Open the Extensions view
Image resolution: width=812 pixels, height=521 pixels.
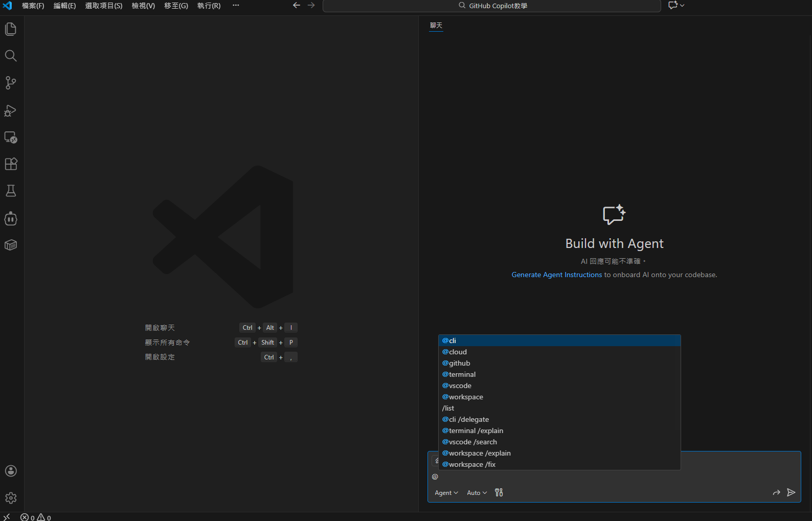11,164
